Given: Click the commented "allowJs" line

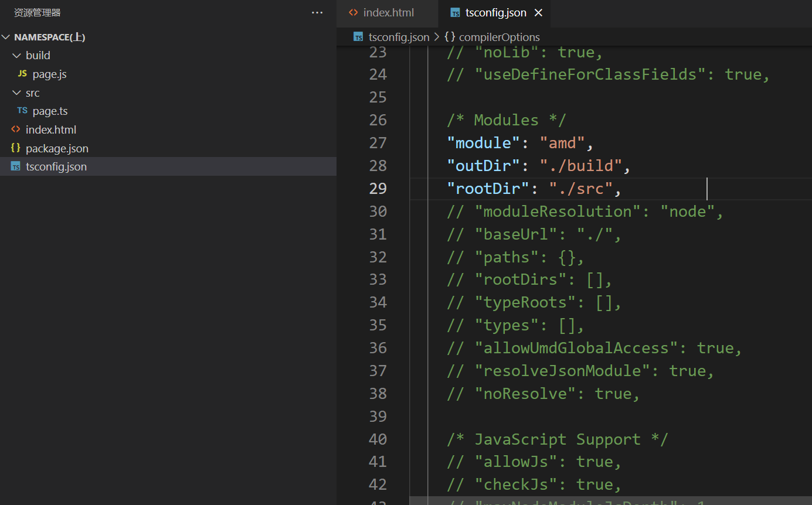Looking at the screenshot, I should pos(534,462).
